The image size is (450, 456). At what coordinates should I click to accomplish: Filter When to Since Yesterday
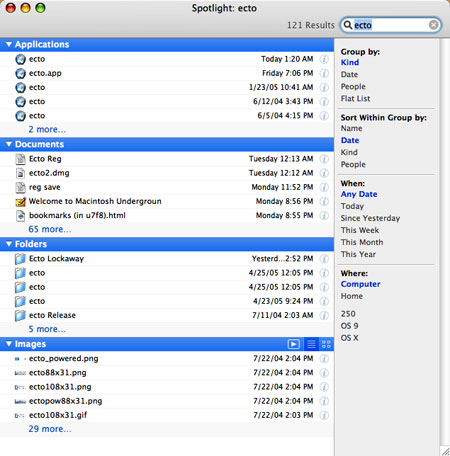[370, 218]
